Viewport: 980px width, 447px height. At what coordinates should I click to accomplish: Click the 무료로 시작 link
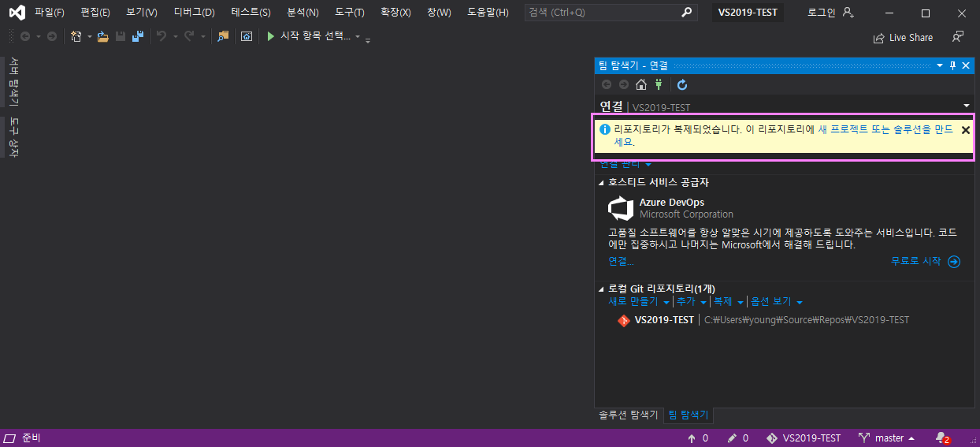click(915, 261)
